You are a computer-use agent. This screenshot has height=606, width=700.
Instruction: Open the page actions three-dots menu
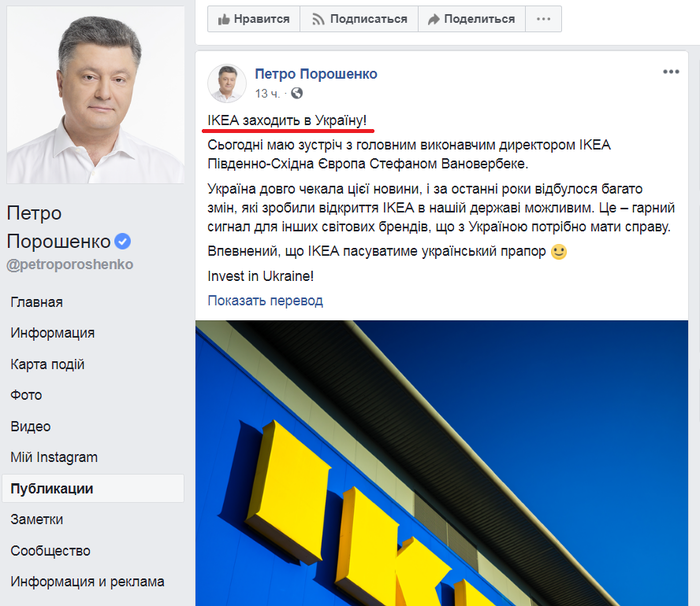click(543, 19)
